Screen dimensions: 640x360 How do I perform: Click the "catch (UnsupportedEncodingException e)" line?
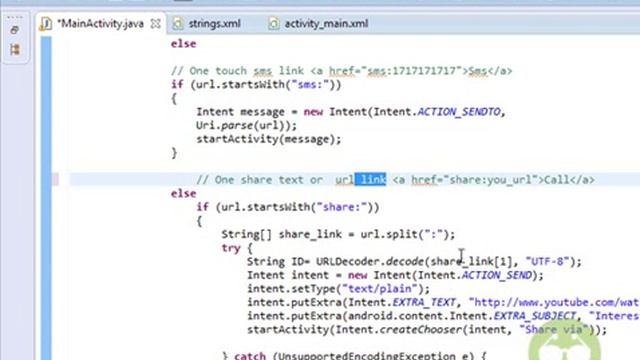354,355
